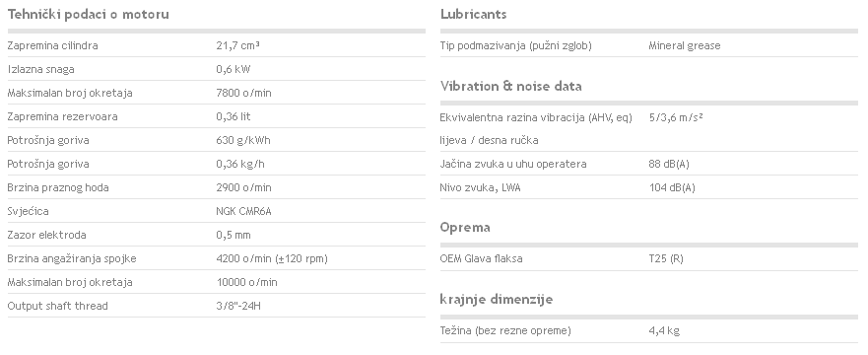Click the "Vibration & noise data" heading
This screenshot has width=868, height=355.
tap(511, 87)
